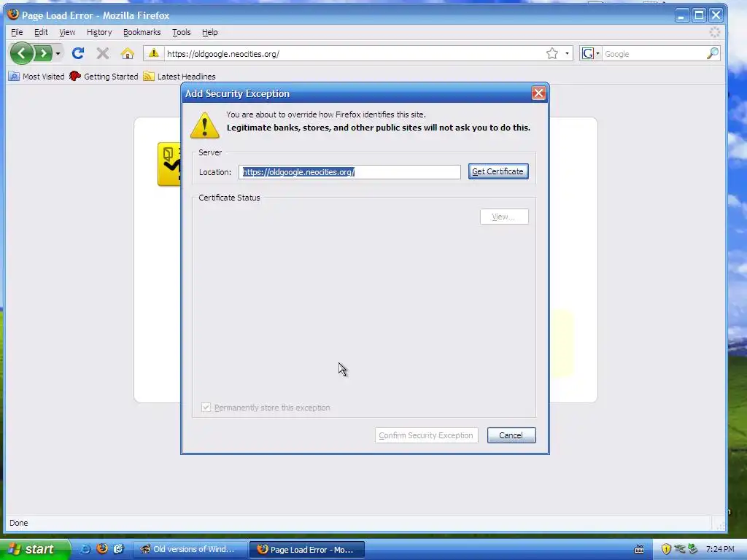Open the Getting Started bookmark
The image size is (747, 560).
click(x=104, y=76)
